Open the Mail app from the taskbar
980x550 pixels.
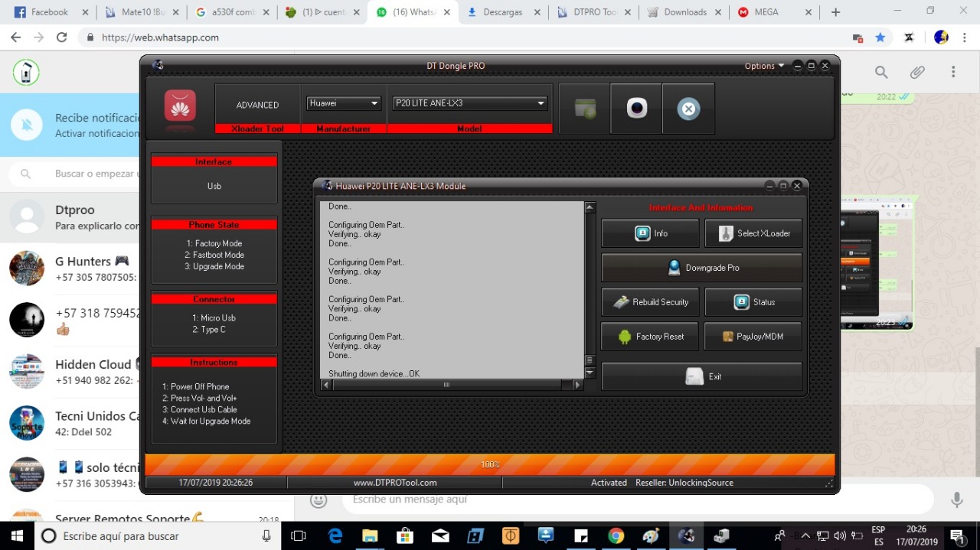pos(440,536)
